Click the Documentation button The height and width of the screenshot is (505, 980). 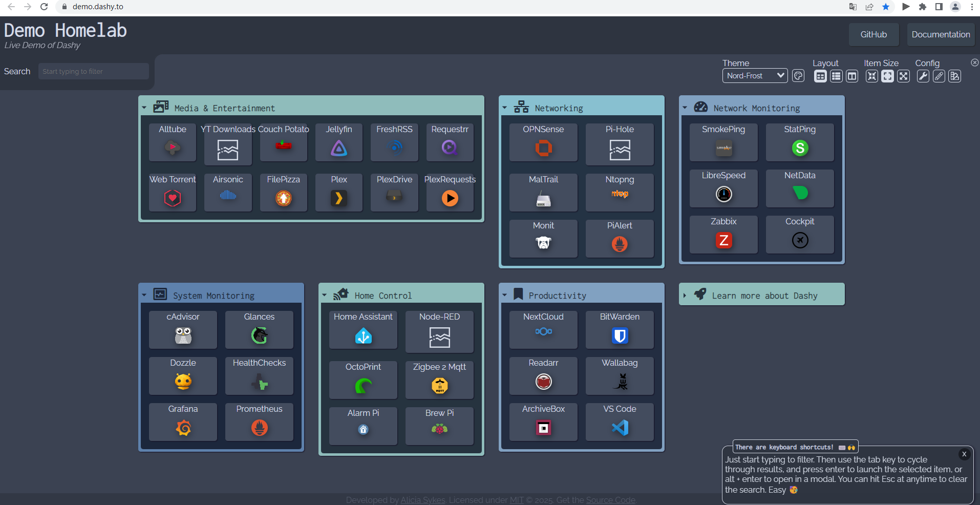click(941, 34)
